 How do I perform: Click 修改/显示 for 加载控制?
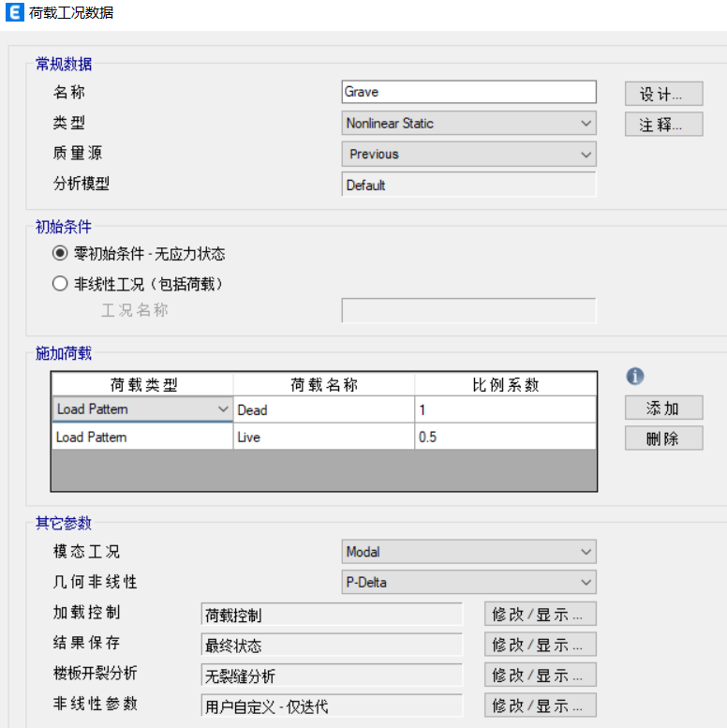point(540,615)
